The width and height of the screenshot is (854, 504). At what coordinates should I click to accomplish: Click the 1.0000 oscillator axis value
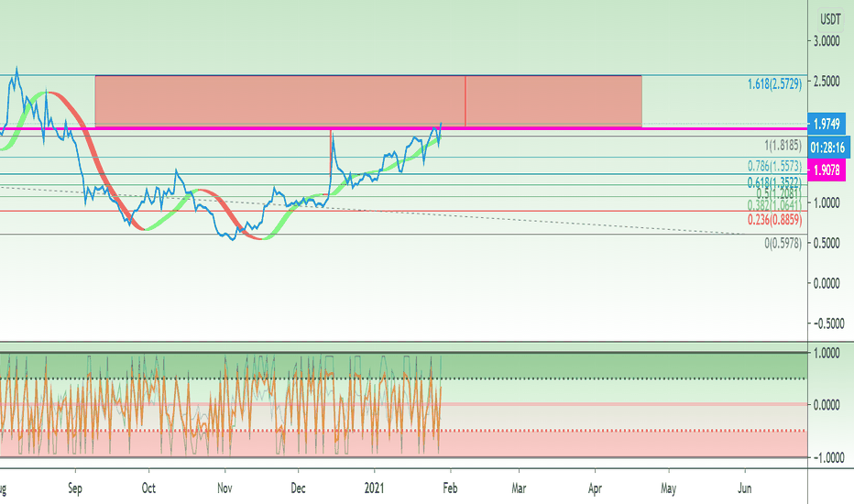(827, 353)
